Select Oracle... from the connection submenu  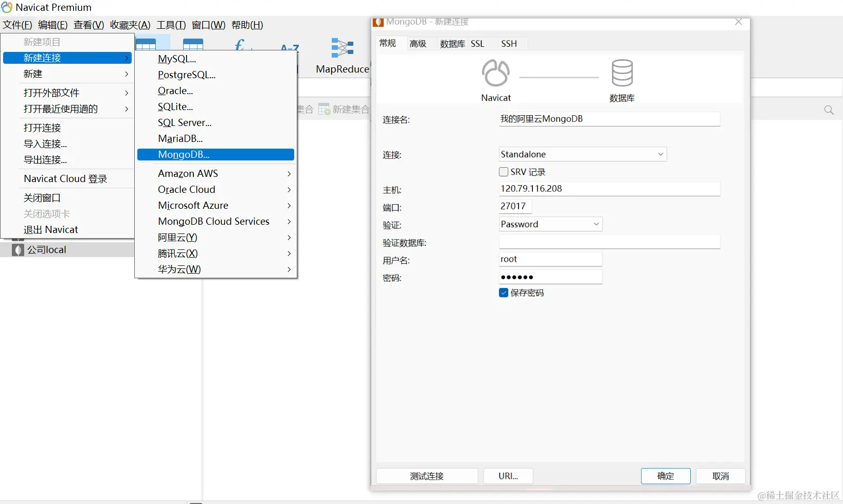216,91
